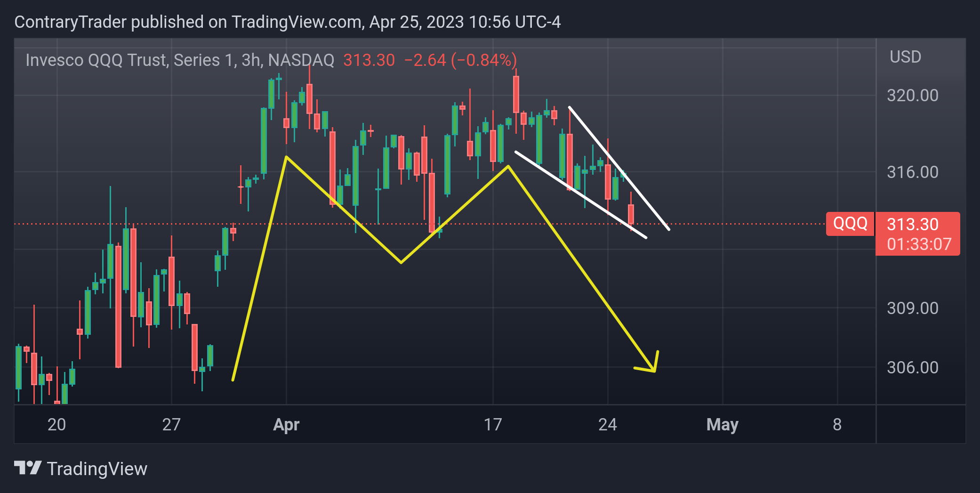Click the 01:33:07 countdown timer
This screenshot has width=980, height=493.
[x=919, y=244]
